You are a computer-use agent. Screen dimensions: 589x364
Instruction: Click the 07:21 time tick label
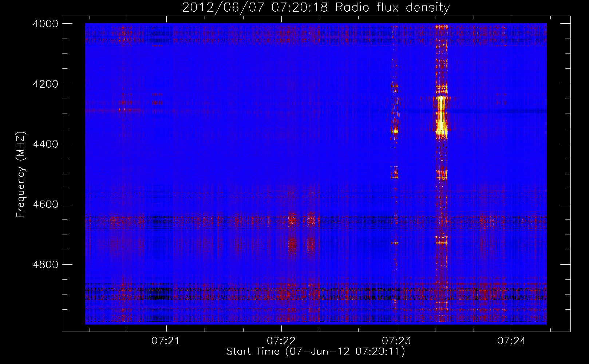tap(166, 341)
